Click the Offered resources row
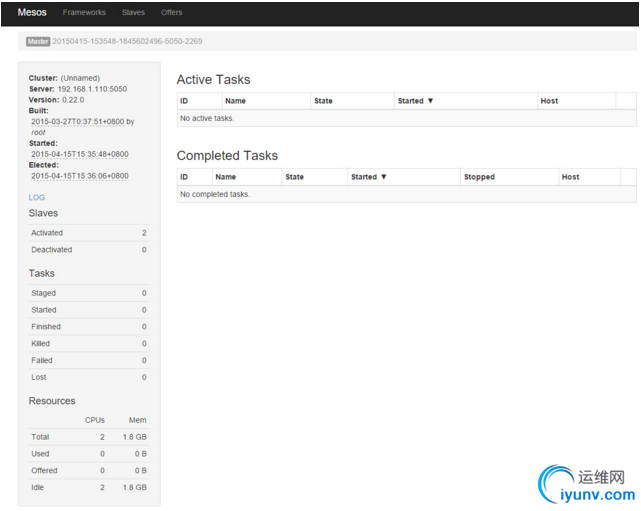 [89, 471]
